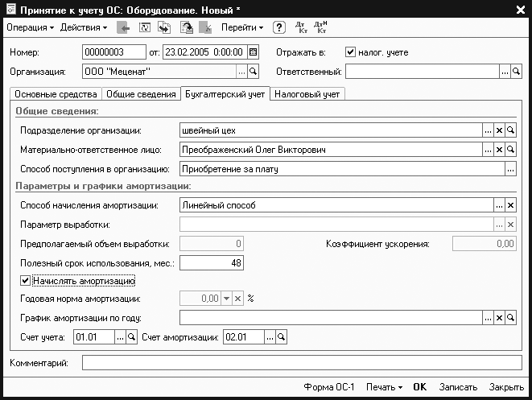
Task: Click the magnifier icon next to Организация field
Action: point(253,72)
